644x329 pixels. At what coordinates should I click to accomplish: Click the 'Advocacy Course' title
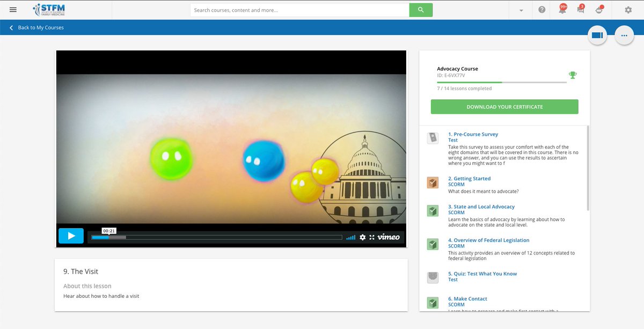tap(457, 69)
